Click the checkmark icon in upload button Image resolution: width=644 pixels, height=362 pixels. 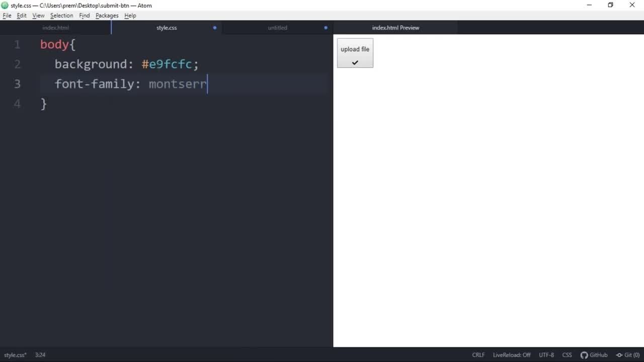(x=355, y=62)
